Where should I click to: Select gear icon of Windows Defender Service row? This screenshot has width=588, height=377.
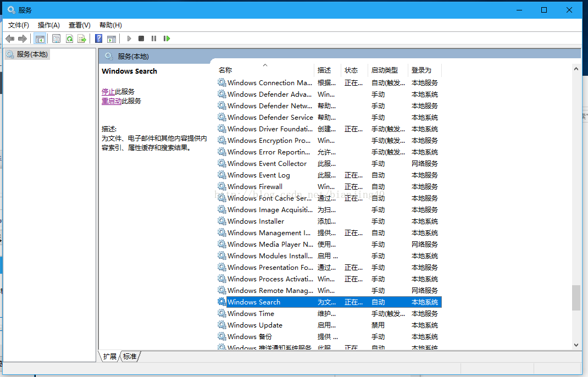222,117
